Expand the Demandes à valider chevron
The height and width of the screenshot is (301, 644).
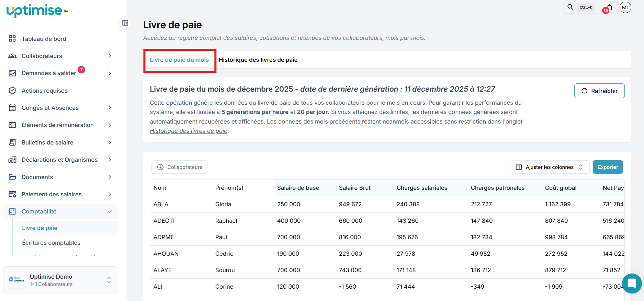click(x=110, y=73)
